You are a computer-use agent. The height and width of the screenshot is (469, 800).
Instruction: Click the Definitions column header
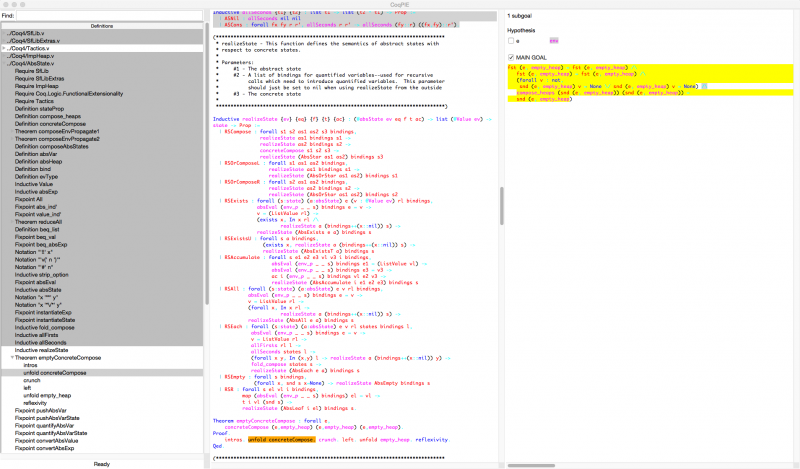(102, 26)
